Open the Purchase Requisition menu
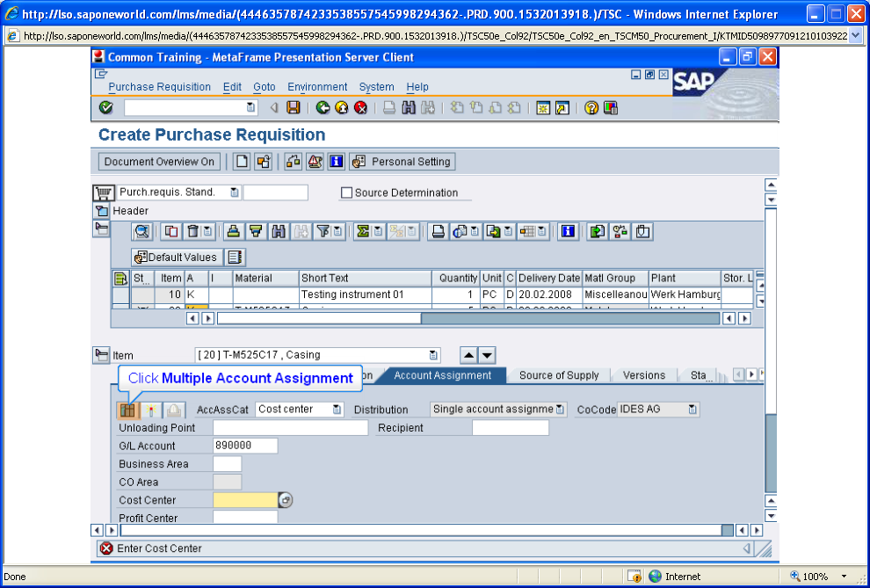The image size is (870, 588). (x=159, y=87)
